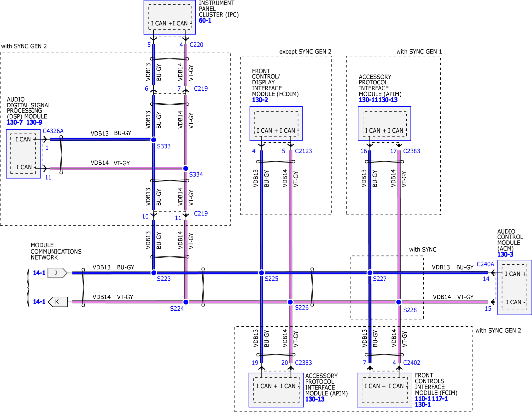Viewport: 532px width, 412px height.
Task: Select the Audio DSP module box
Action: [x=23, y=154]
